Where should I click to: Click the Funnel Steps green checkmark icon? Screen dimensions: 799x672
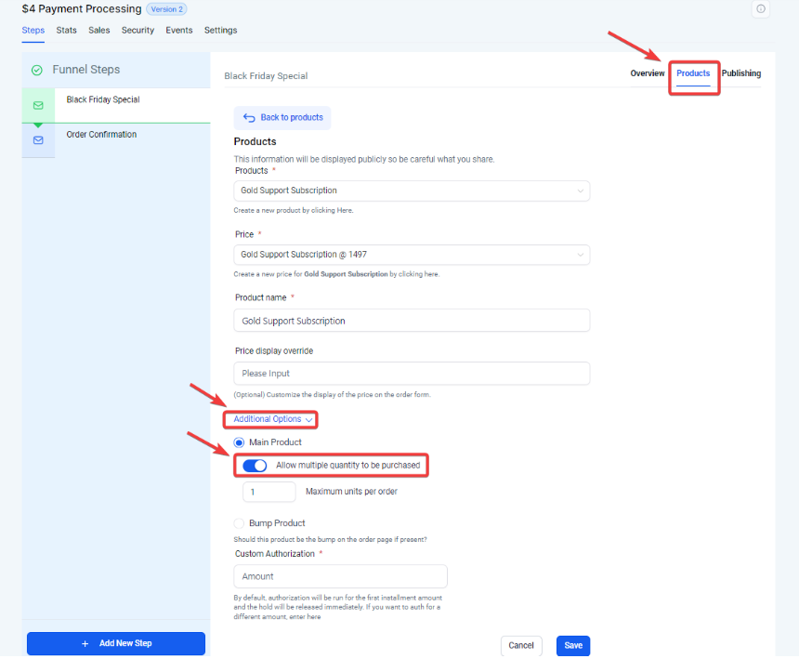[x=36, y=70]
